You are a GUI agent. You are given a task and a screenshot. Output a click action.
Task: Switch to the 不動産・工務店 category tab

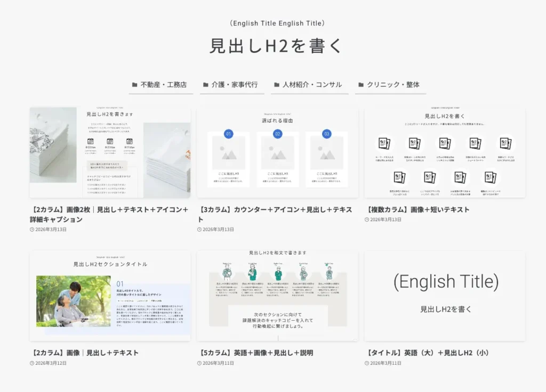click(x=160, y=84)
